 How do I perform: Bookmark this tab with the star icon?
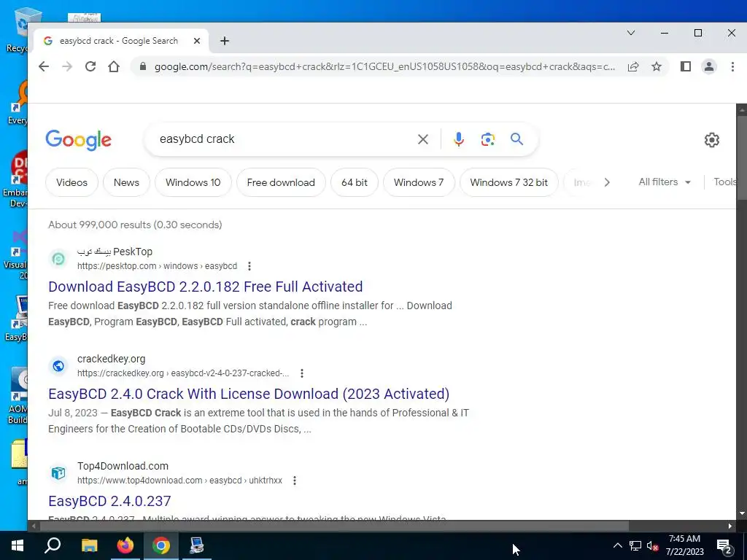point(657,66)
